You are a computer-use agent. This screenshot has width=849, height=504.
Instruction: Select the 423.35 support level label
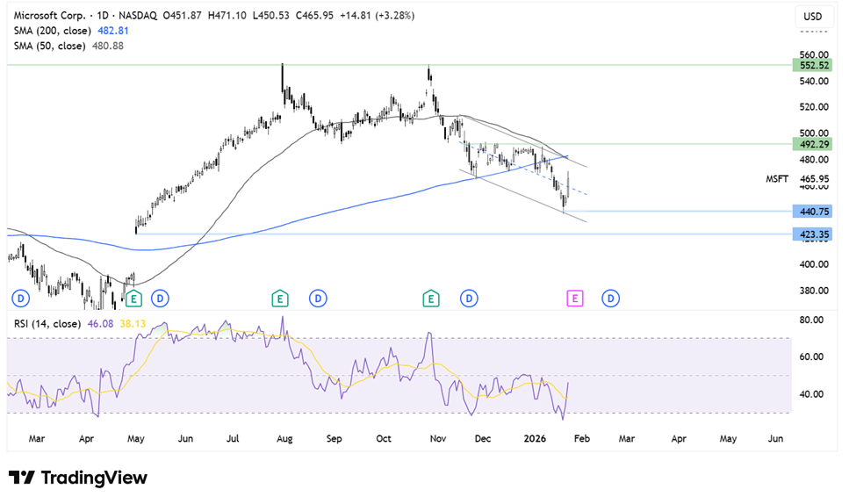tap(811, 234)
